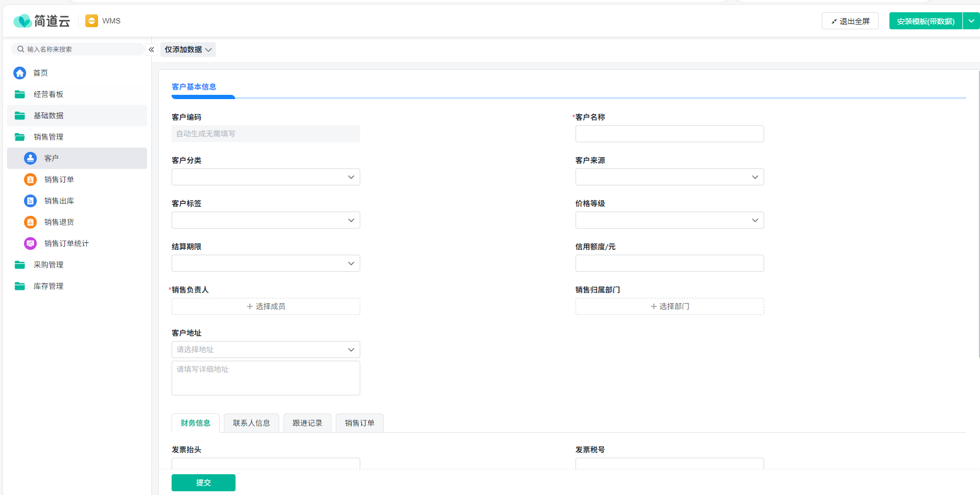Expand the 基础数据 folder
Image resolution: width=980 pixels, height=495 pixels.
(x=48, y=116)
